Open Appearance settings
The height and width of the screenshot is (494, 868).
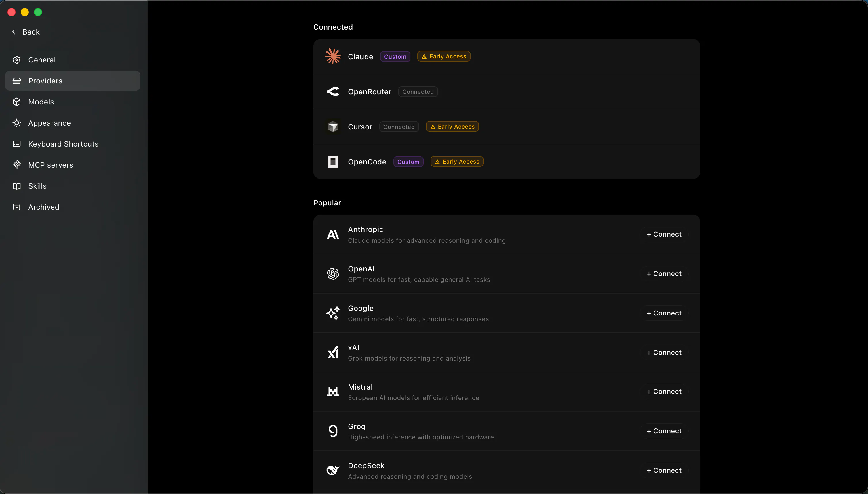[x=73, y=123]
